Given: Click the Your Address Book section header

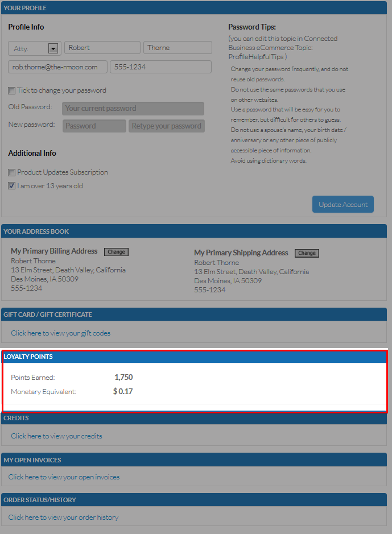Looking at the screenshot, I should click(x=36, y=231).
